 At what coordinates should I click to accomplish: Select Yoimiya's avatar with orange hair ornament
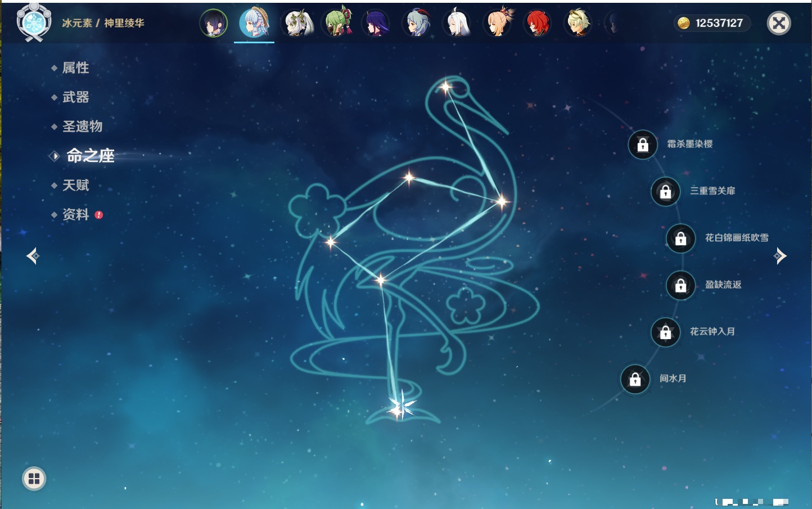[x=498, y=24]
